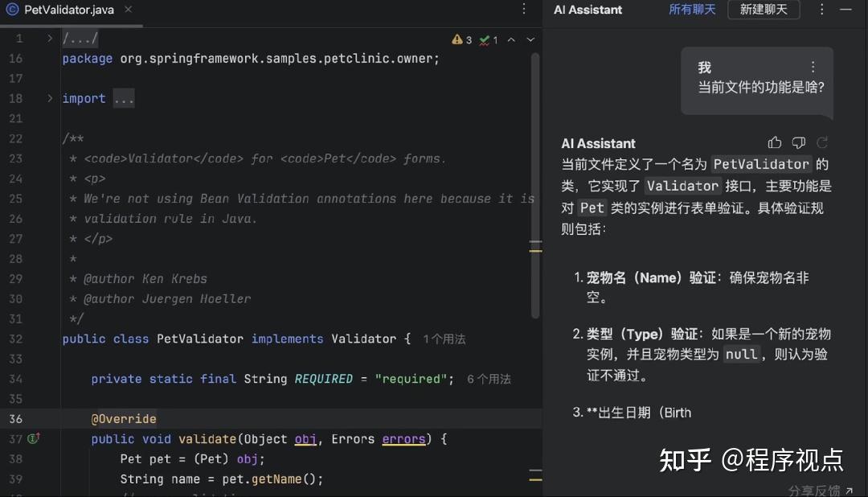This screenshot has width=868, height=497.
Task: Click the 分享反馈 feedback link
Action: pos(815,489)
